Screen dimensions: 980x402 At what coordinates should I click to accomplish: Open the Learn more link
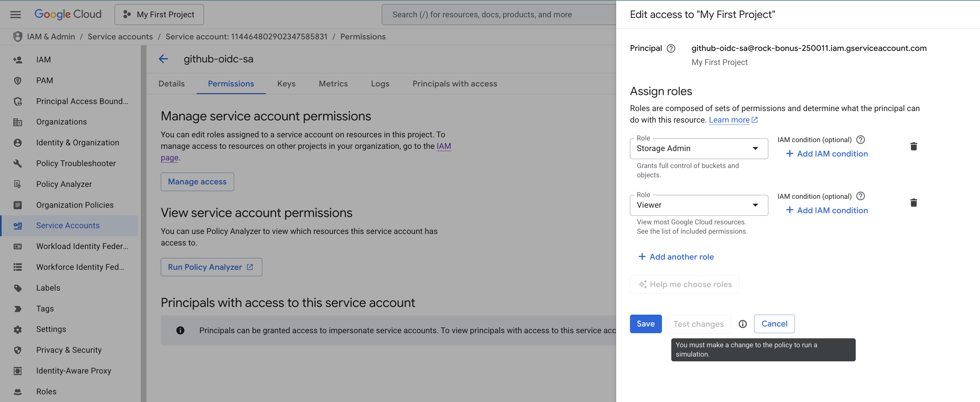(x=733, y=120)
